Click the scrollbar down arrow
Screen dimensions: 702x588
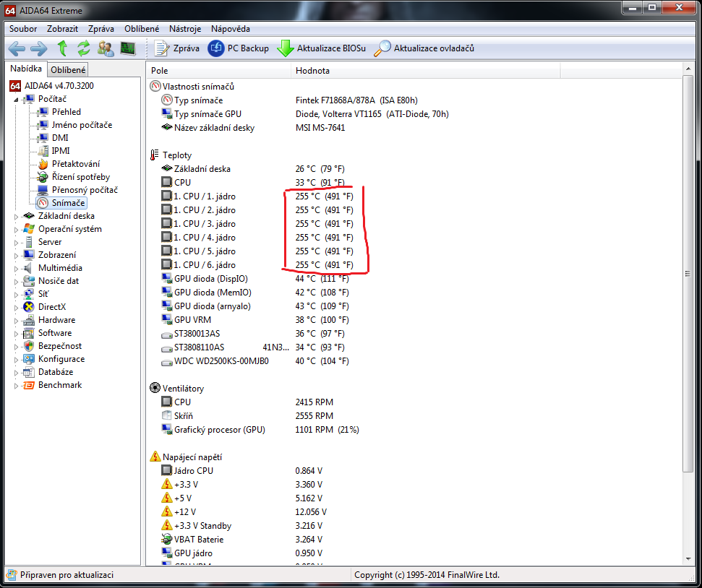tap(688, 559)
